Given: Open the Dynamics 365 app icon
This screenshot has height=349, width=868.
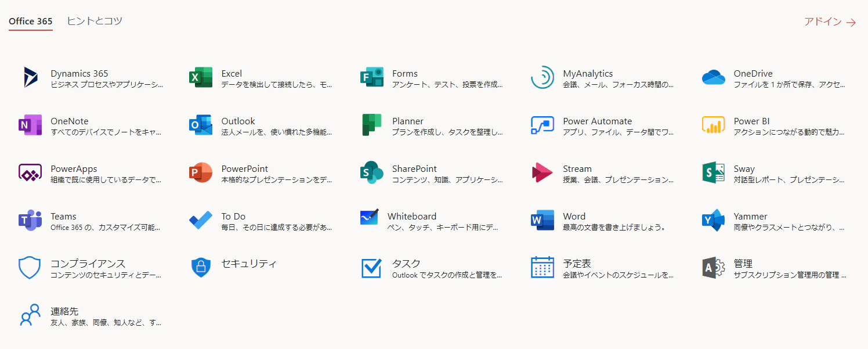Looking at the screenshot, I should pyautogui.click(x=30, y=77).
